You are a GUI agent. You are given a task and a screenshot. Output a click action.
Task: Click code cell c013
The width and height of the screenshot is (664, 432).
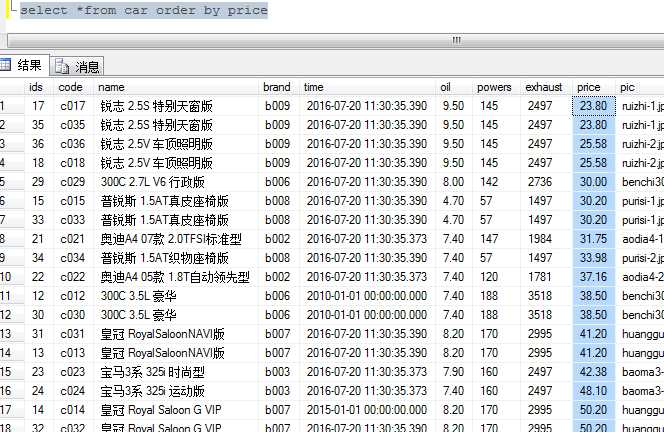coord(72,353)
